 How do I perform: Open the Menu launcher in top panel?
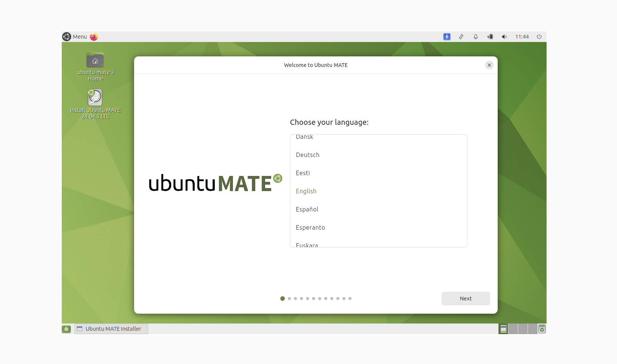(75, 37)
